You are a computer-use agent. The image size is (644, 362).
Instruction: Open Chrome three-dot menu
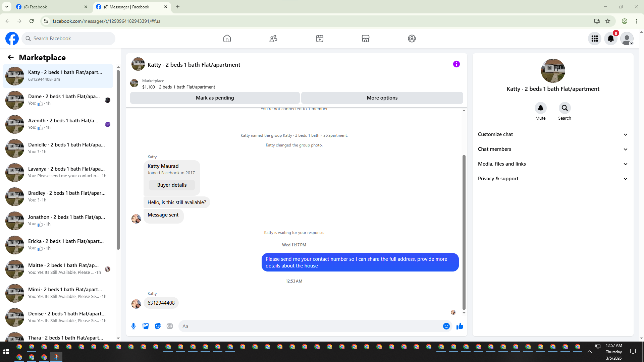[637, 21]
